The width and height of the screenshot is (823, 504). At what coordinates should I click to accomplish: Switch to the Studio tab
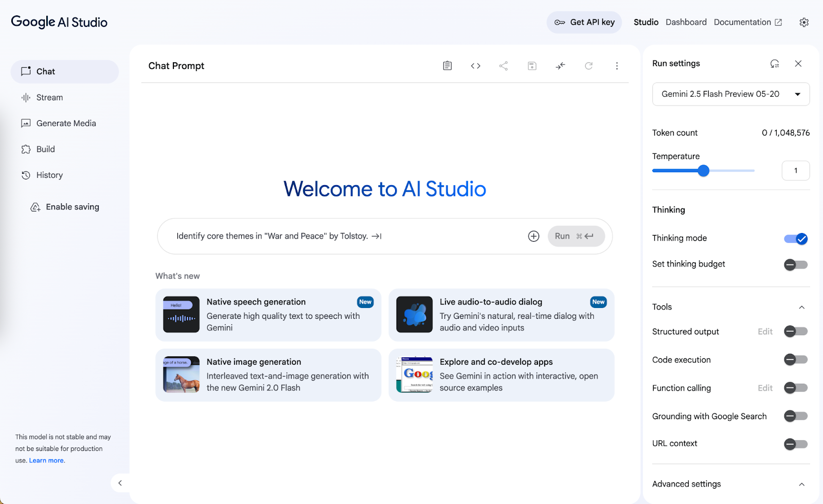pos(646,22)
